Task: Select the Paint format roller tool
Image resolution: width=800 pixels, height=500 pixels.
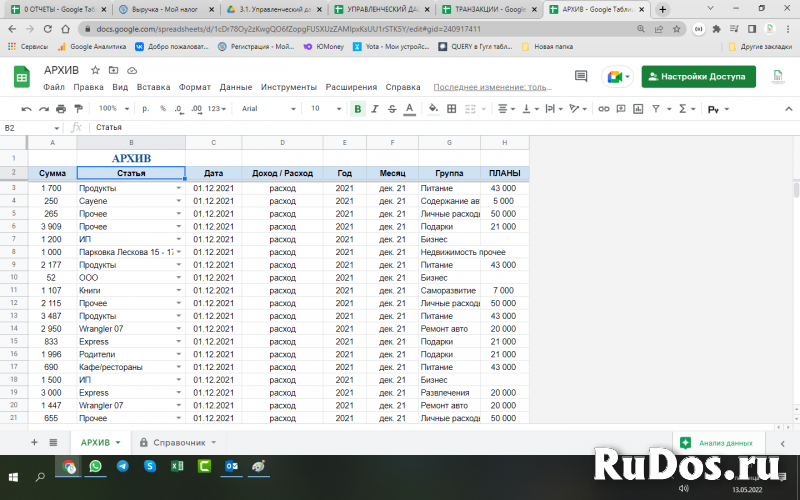Action: point(78,108)
